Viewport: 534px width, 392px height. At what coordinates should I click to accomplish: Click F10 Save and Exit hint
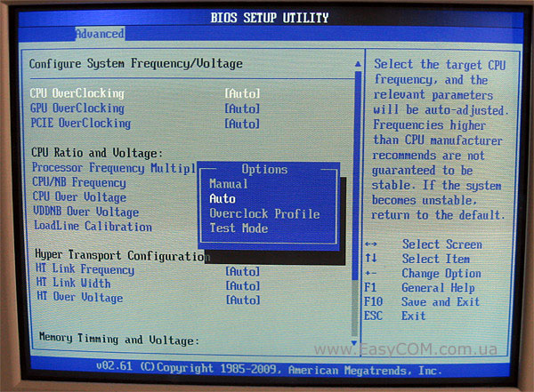pos(422,302)
